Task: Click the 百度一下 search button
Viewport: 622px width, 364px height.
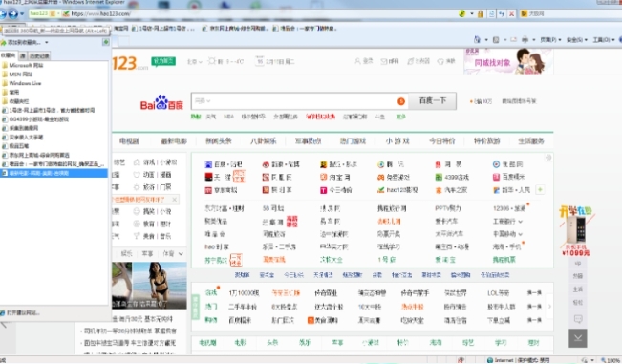Action: pyautogui.click(x=433, y=101)
